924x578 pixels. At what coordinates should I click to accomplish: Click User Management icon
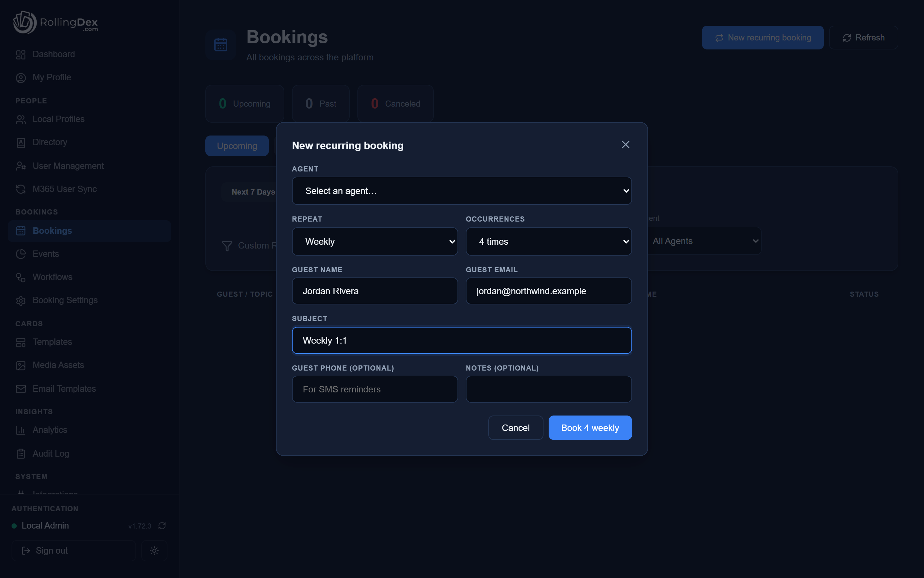pos(21,166)
